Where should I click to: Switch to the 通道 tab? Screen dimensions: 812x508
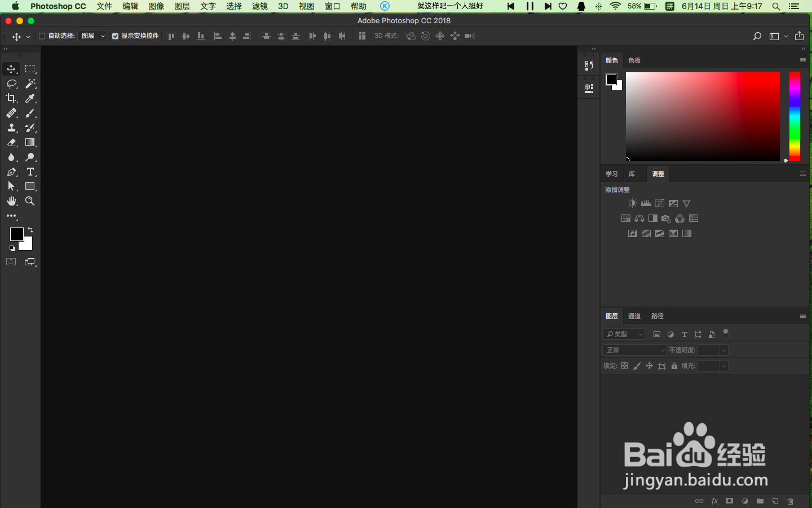(634, 316)
